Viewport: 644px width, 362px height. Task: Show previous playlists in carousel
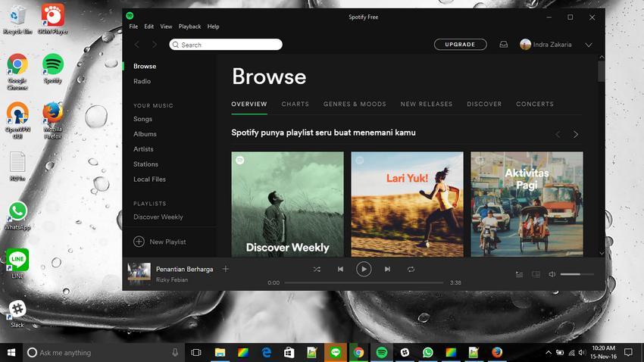[558, 134]
